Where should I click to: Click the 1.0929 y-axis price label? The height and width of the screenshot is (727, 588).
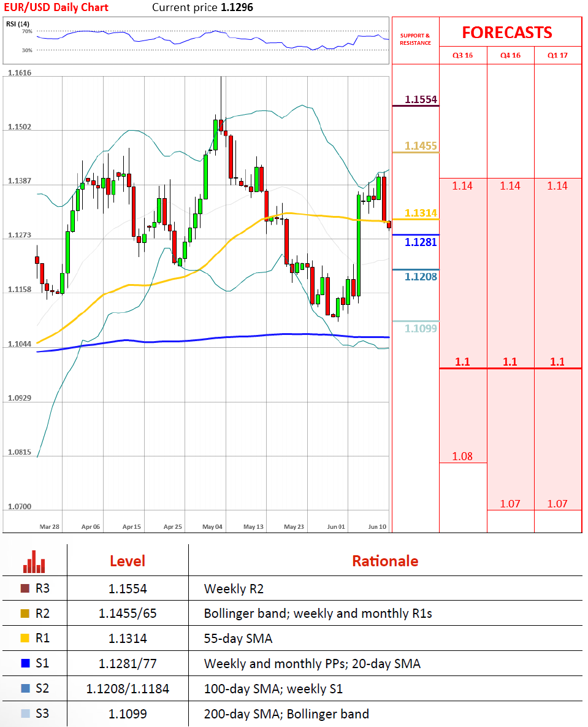click(x=20, y=398)
